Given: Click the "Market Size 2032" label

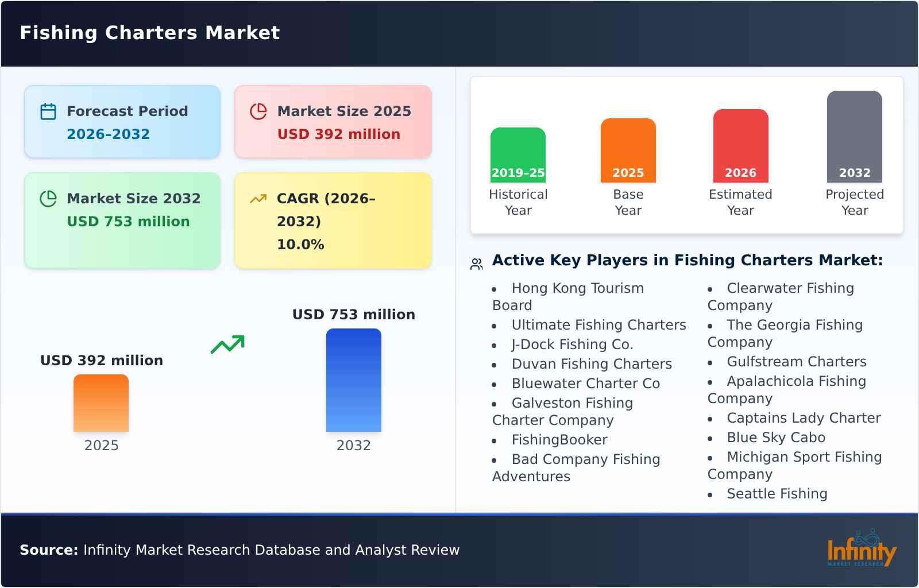Looking at the screenshot, I should pyautogui.click(x=134, y=198).
